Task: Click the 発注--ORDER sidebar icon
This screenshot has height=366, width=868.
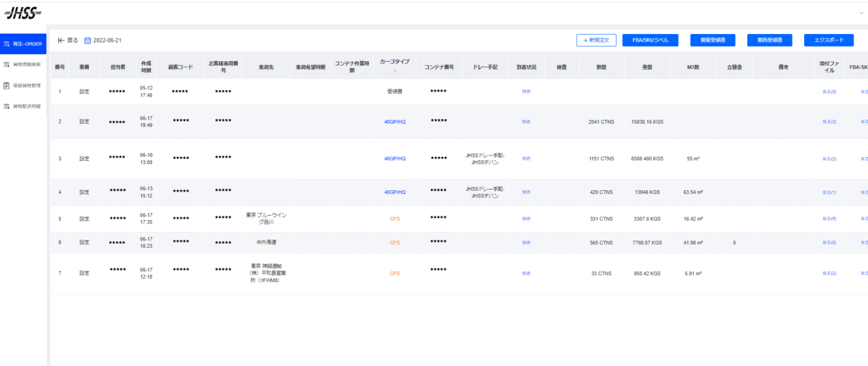Action: tap(6, 44)
